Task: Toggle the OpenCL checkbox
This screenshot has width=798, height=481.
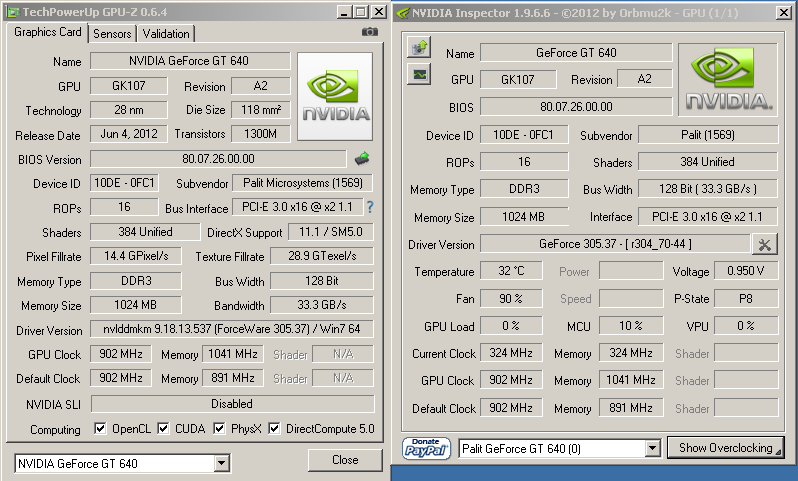Action: (100, 429)
